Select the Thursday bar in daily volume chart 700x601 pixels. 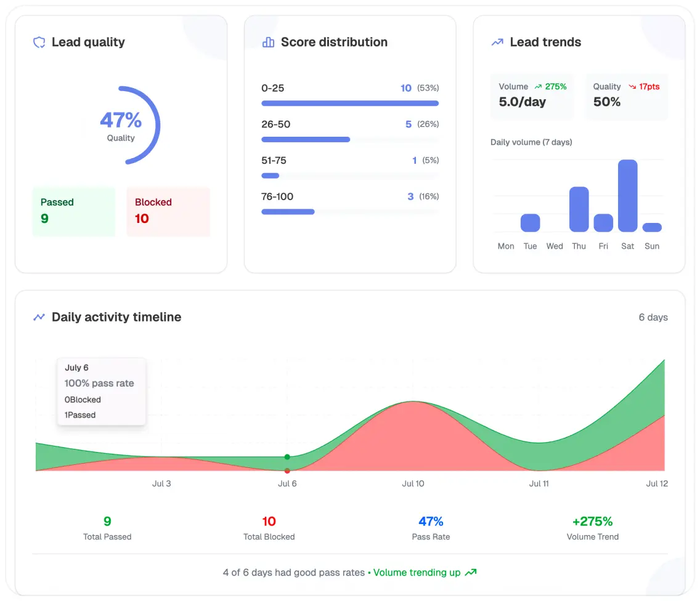[579, 209]
